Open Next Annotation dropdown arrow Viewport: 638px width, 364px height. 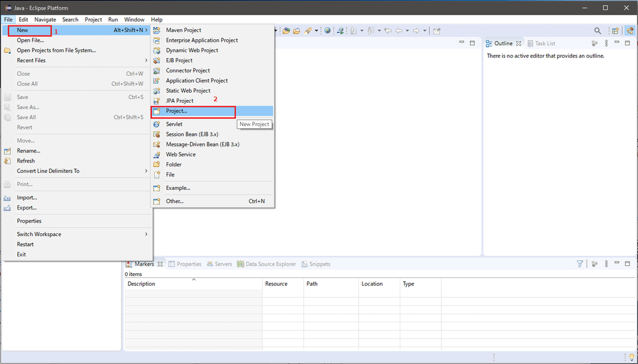[x=362, y=30]
